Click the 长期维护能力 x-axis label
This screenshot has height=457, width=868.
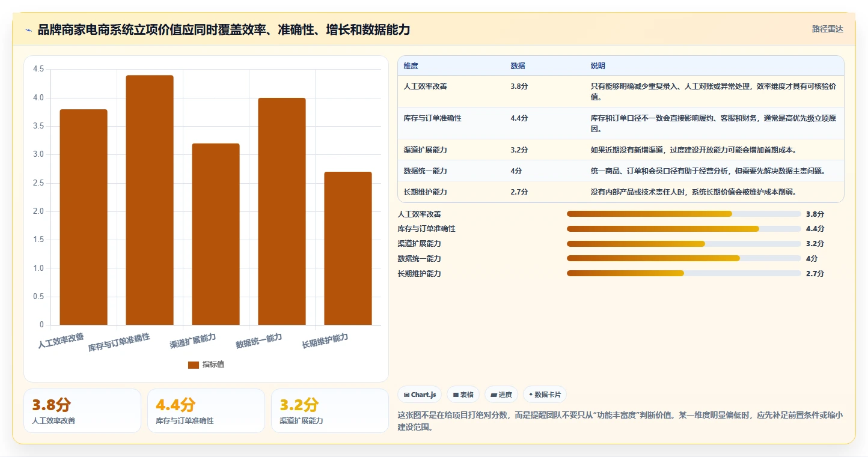tap(325, 340)
